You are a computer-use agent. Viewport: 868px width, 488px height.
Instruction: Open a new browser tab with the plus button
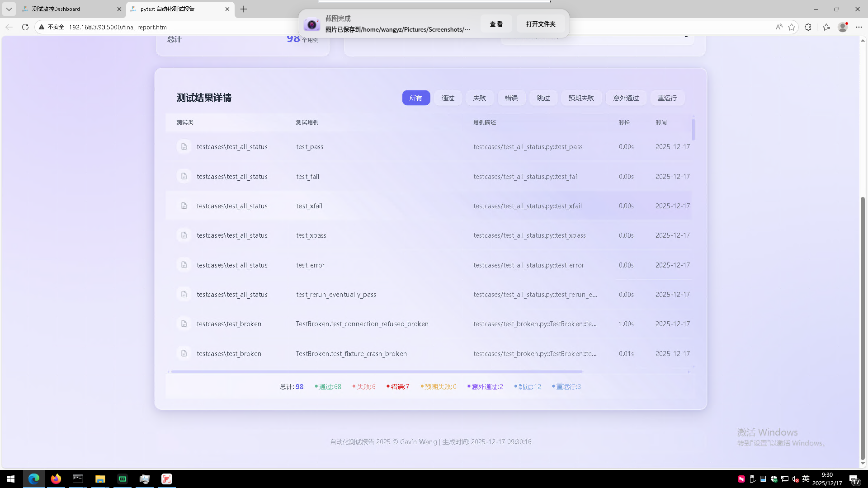pyautogui.click(x=244, y=9)
